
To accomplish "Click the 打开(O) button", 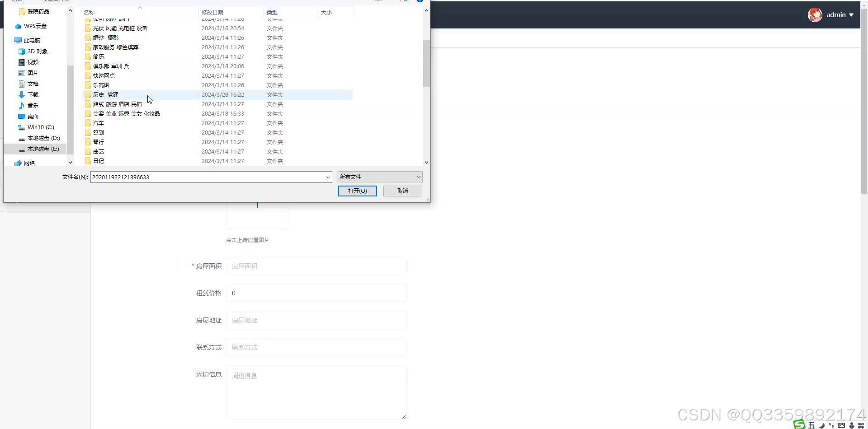I will coord(357,191).
